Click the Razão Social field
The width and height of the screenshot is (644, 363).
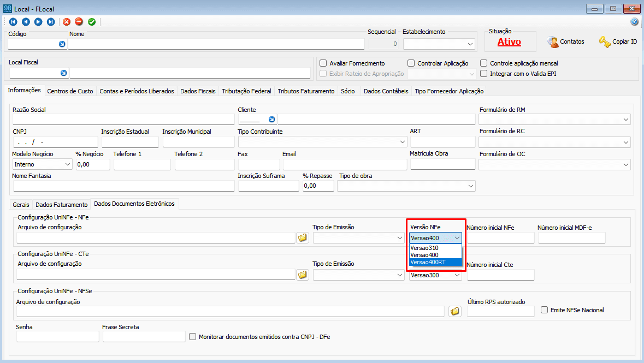(x=123, y=120)
